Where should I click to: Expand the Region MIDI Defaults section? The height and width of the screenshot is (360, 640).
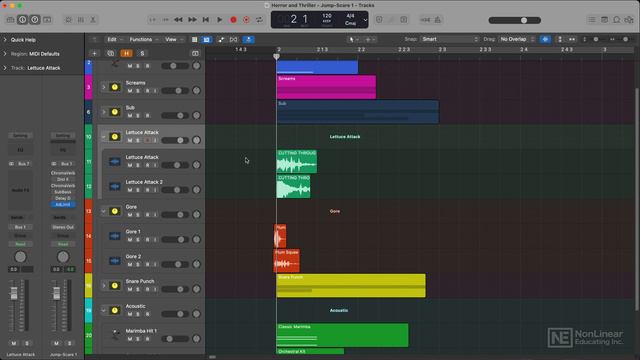point(5,54)
